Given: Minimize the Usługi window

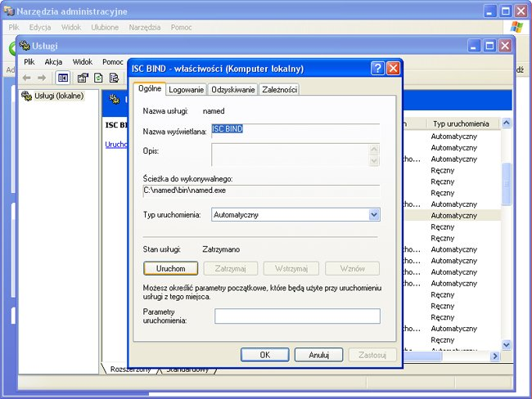Looking at the screenshot, I should (474, 46).
